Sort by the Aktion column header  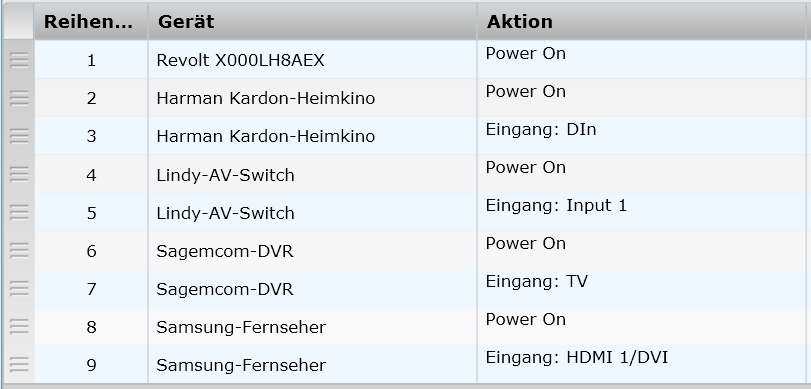click(x=641, y=22)
